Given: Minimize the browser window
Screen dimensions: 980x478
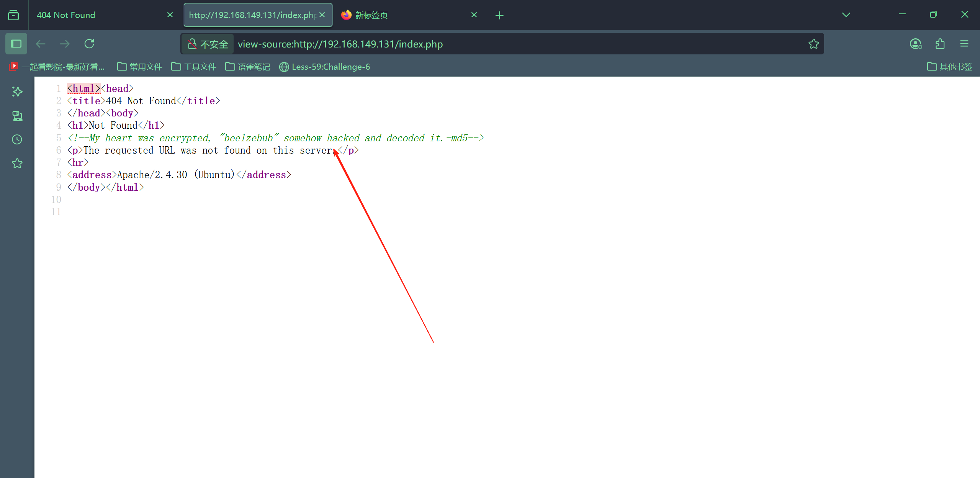Looking at the screenshot, I should click(902, 15).
